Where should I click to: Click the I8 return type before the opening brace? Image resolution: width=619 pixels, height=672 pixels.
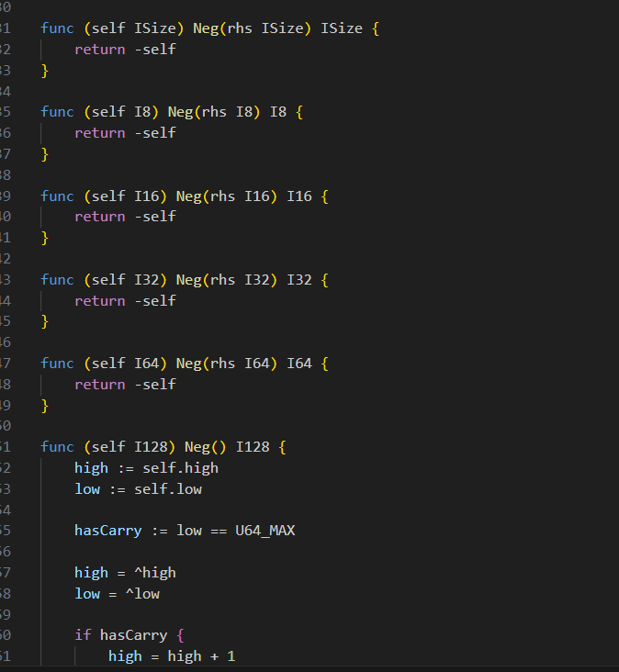[x=277, y=112]
